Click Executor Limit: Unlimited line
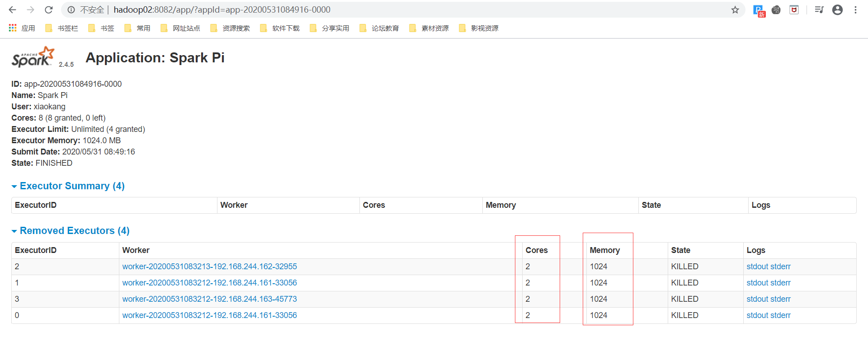 pos(78,129)
